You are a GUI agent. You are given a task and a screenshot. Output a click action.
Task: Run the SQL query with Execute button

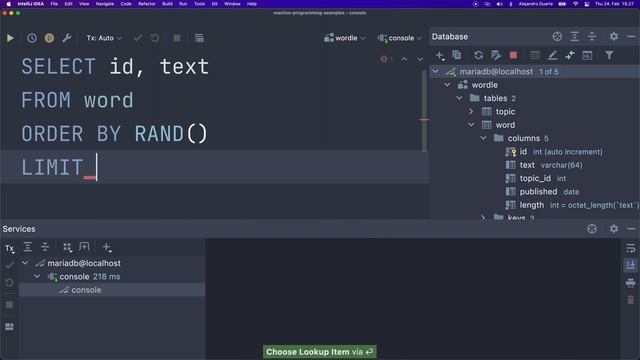point(10,38)
